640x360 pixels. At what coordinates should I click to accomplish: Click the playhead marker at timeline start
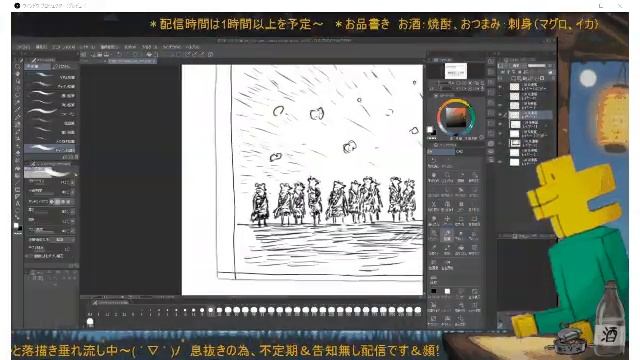point(90,322)
